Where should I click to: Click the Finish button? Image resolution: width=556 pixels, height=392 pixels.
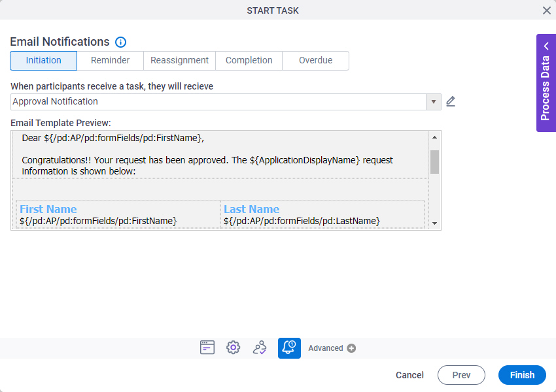pyautogui.click(x=522, y=375)
